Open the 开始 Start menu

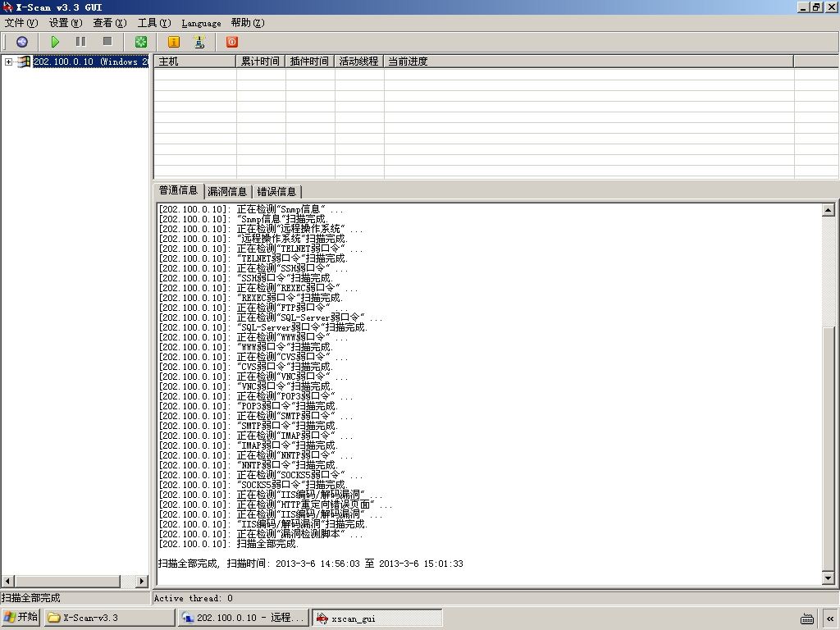pos(21,617)
